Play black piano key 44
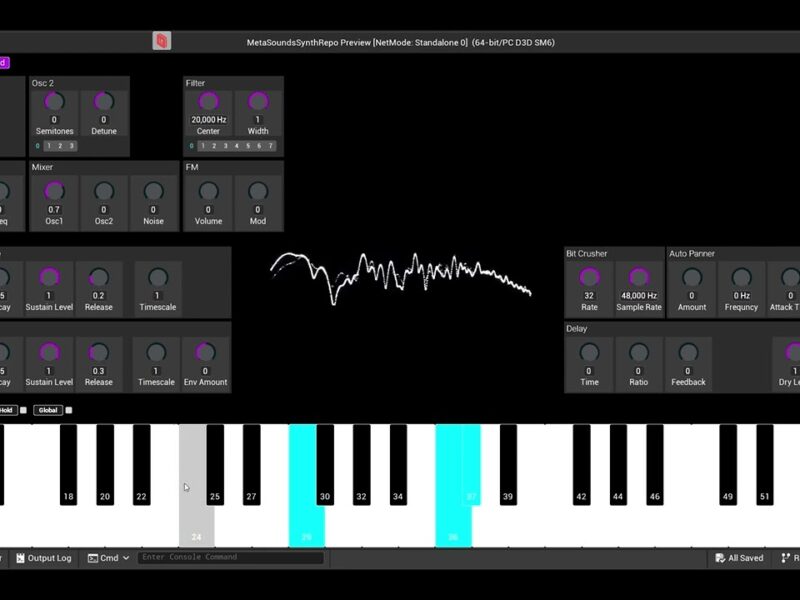800x600 pixels. (x=618, y=464)
